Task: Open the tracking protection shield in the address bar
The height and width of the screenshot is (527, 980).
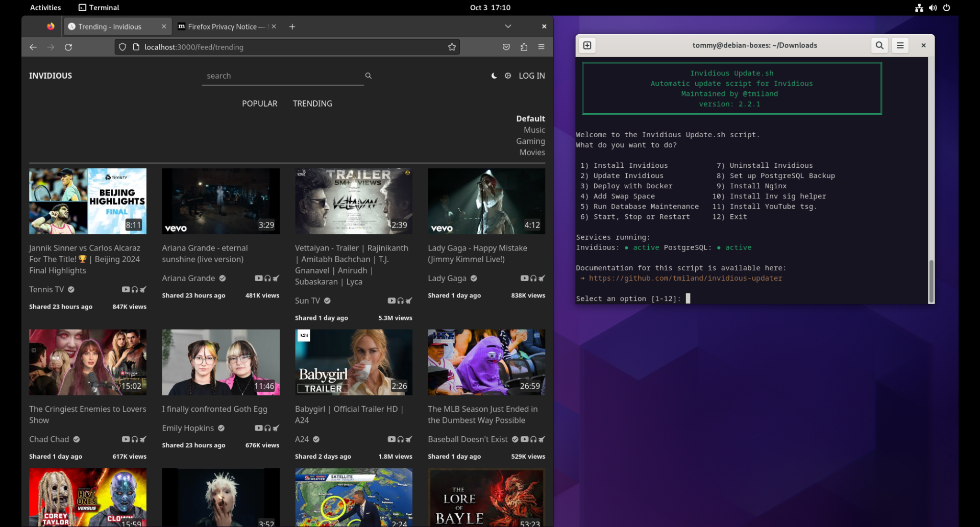Action: coord(122,47)
